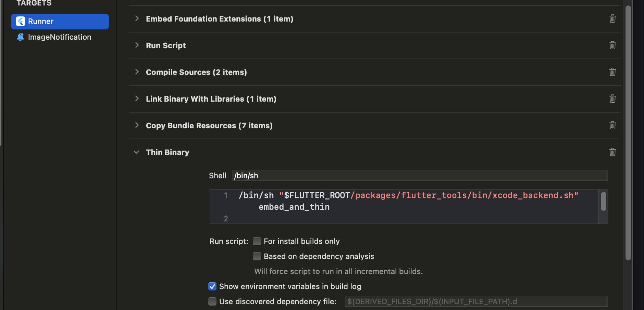Uncheck Show environment variables in build log

click(212, 286)
